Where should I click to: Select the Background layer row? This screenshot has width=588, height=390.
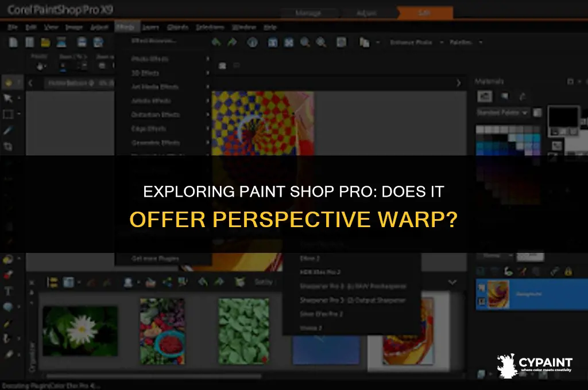coord(532,294)
